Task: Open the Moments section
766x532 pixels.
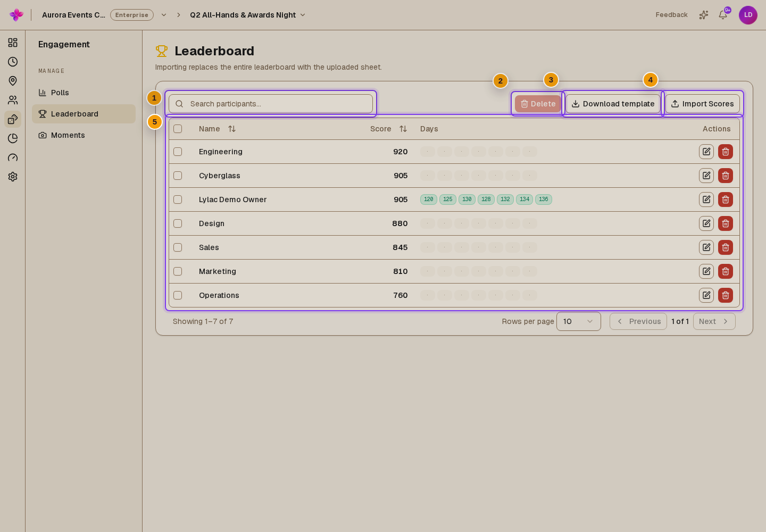Action: 84,135
